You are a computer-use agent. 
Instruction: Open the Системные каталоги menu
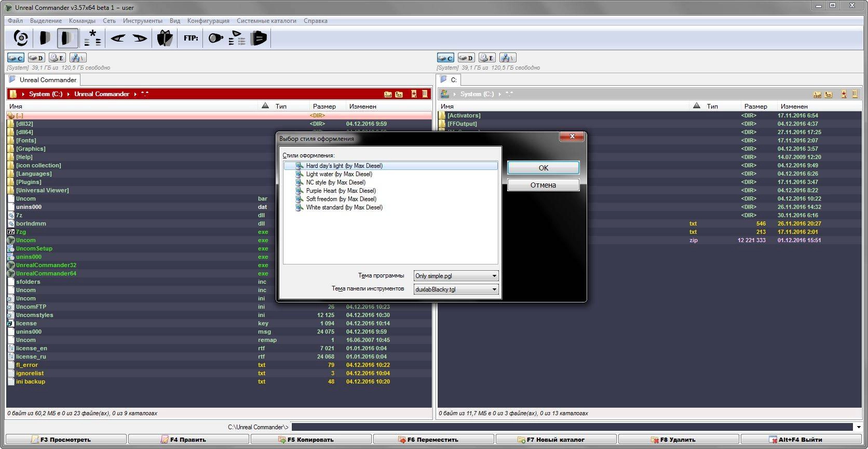pos(266,21)
